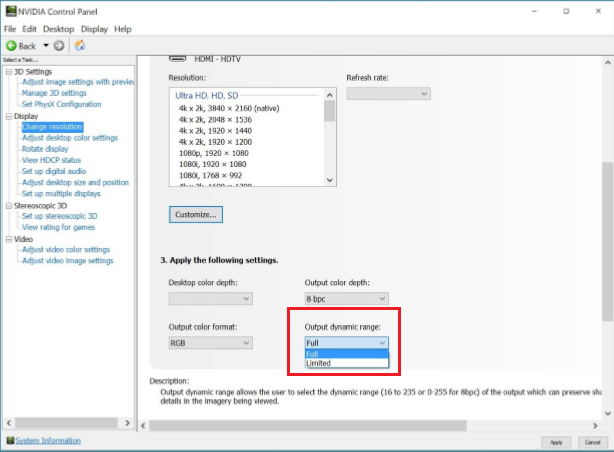Viewport: 614px width, 452px height.
Task: Open View HDCP status
Action: coord(51,160)
